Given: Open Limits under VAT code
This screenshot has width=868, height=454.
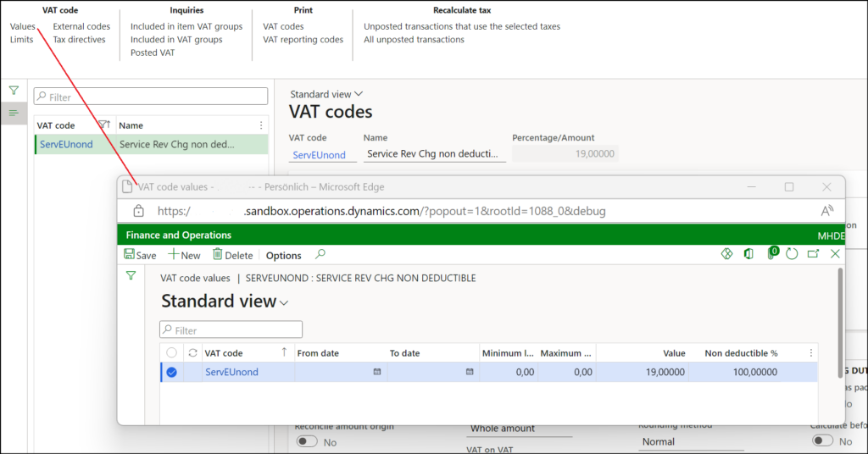Looking at the screenshot, I should tap(21, 39).
